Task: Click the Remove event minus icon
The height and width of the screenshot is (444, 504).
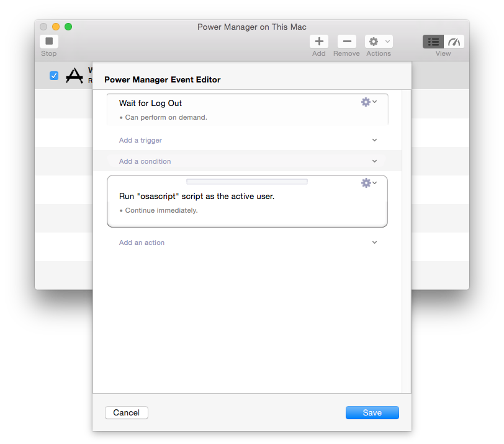Action: coord(347,42)
